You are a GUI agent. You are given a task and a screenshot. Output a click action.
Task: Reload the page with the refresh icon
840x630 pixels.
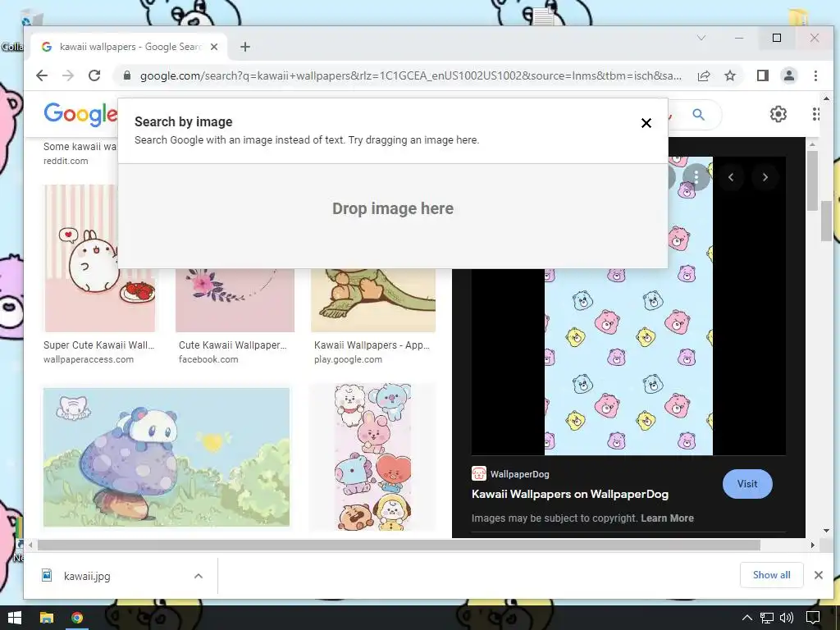[94, 75]
